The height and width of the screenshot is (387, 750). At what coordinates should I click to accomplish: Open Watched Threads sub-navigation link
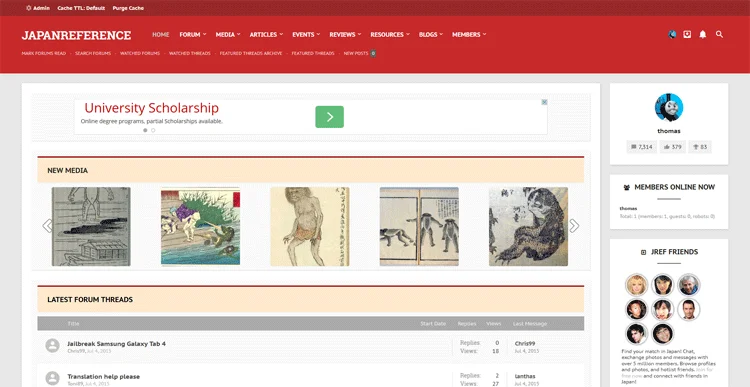189,53
